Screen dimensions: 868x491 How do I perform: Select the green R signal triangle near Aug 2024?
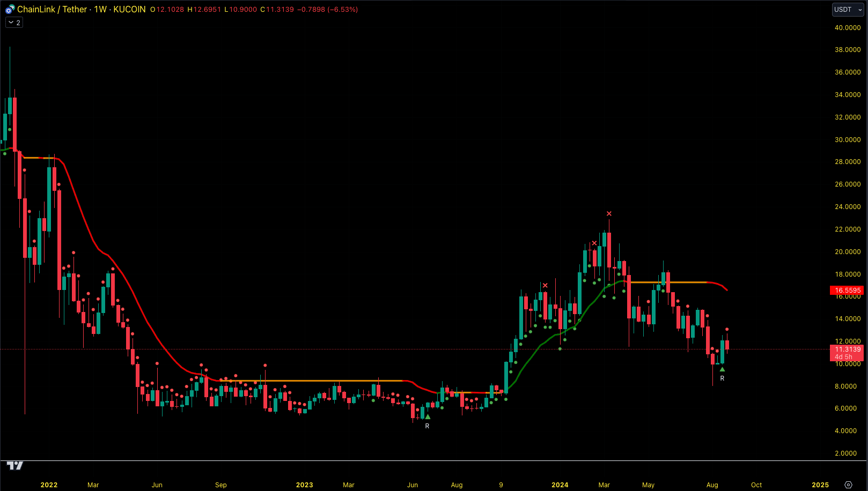[722, 369]
